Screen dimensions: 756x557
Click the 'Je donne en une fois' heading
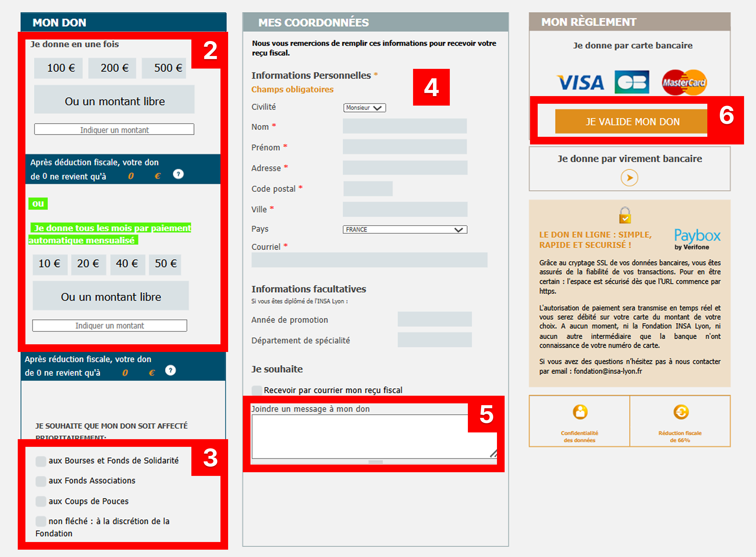coord(74,44)
